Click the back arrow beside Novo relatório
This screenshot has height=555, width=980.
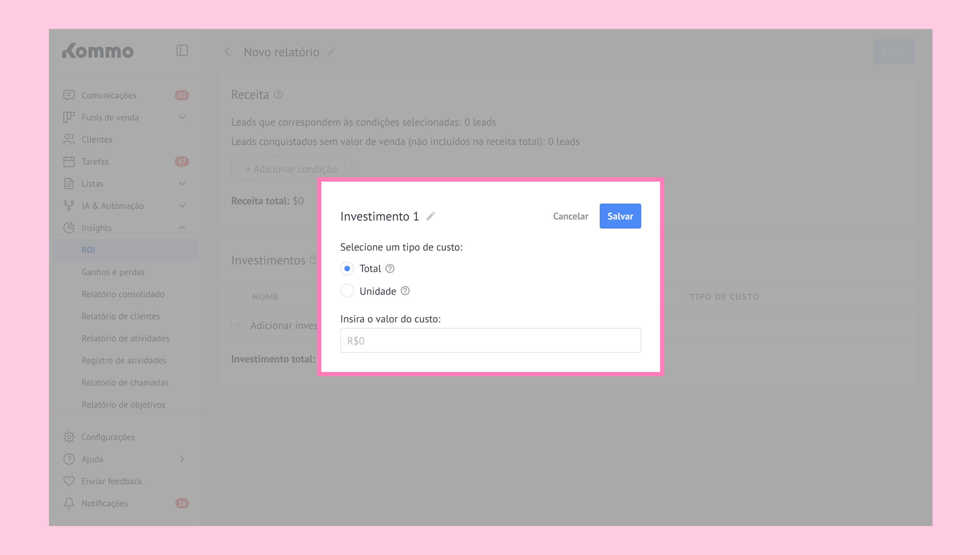[227, 52]
